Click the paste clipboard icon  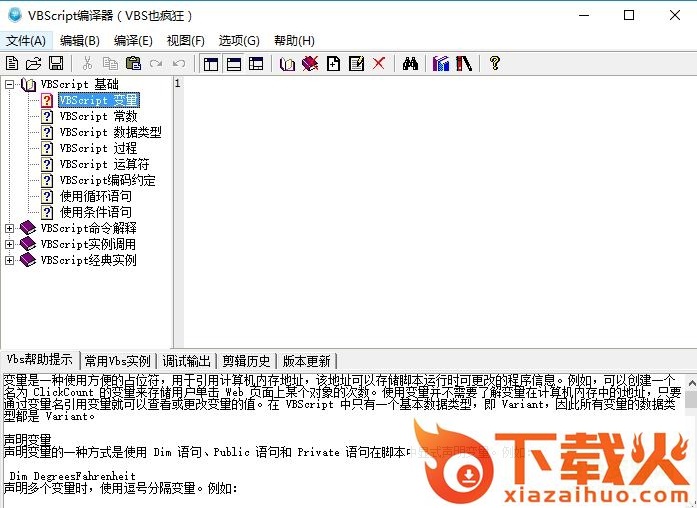(x=133, y=64)
